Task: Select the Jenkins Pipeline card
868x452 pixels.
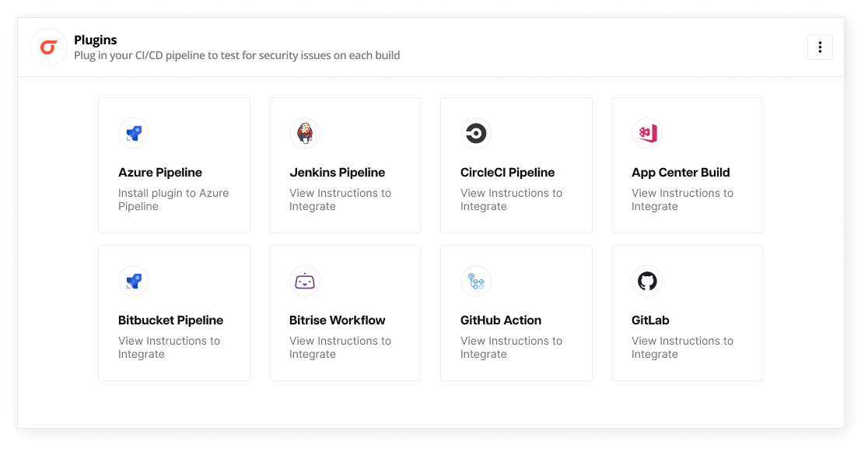Action: [x=345, y=165]
